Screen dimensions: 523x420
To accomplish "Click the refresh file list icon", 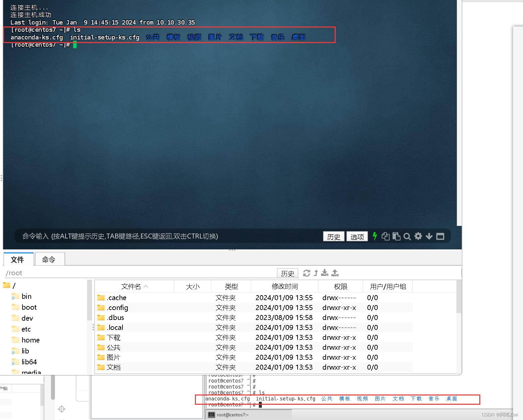I will (x=307, y=273).
